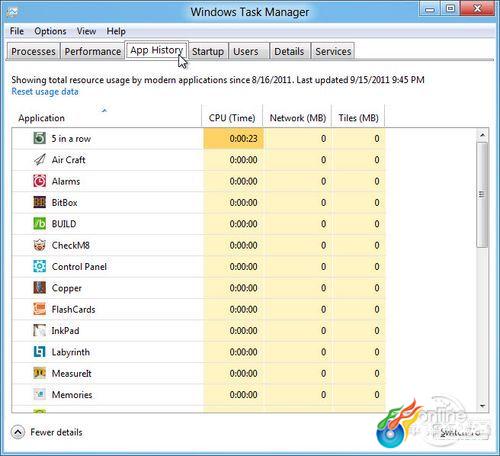Sort by the CPU (Time) column header
Image resolution: width=500 pixels, height=456 pixels.
point(232,116)
